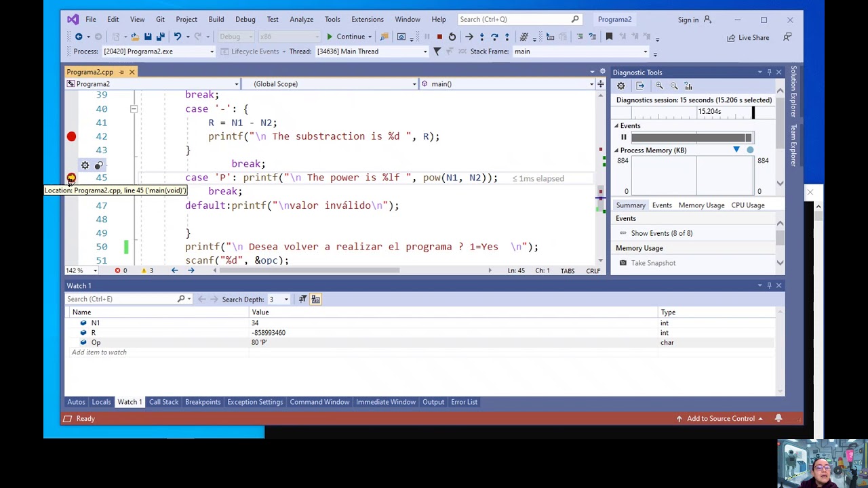Toggle the red breakpoint on line 42

coord(71,137)
